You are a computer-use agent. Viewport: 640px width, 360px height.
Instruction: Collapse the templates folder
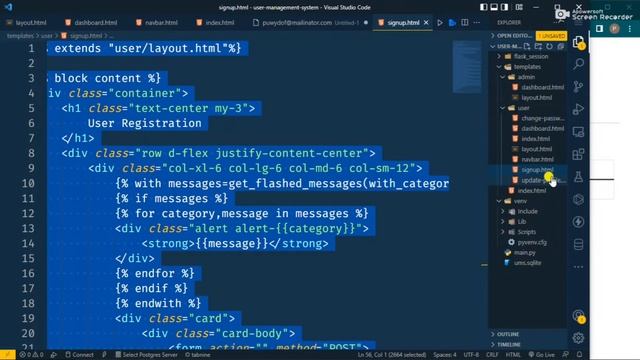527,67
